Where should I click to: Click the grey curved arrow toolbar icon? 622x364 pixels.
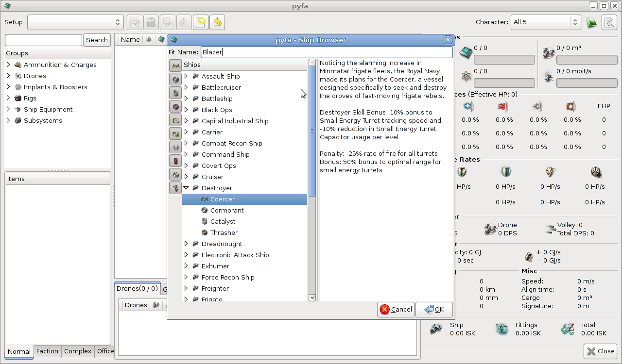(x=184, y=22)
